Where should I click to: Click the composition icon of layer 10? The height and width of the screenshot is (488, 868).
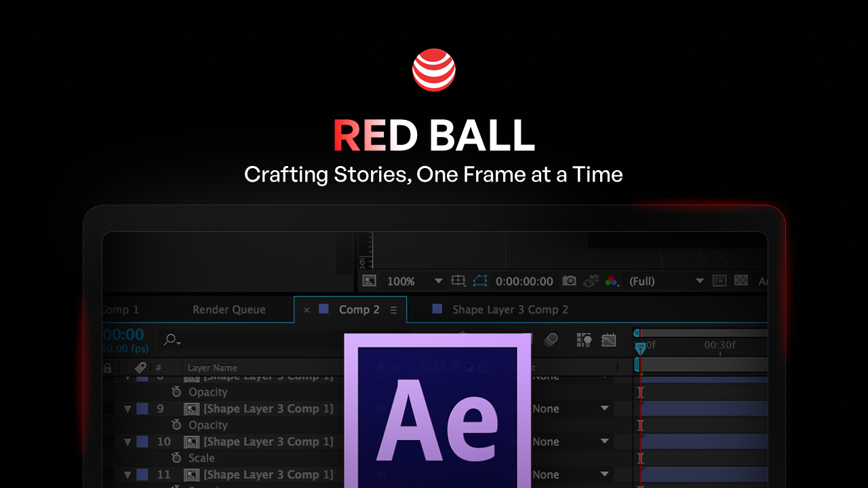[192, 442]
